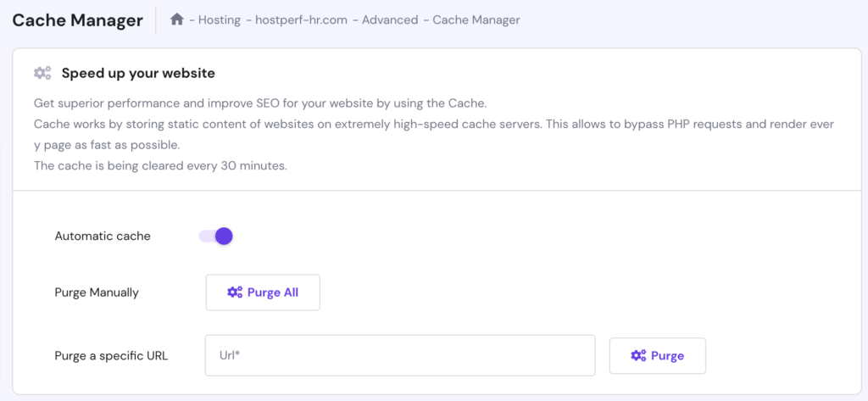This screenshot has height=401, width=868.
Task: Go to the home icon in breadcrumb
Action: pos(176,20)
